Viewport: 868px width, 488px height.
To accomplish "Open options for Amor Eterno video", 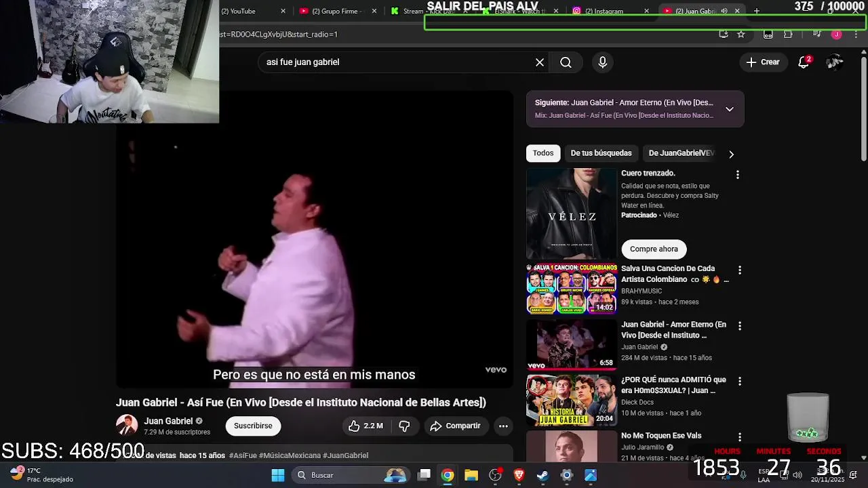I will click(740, 326).
